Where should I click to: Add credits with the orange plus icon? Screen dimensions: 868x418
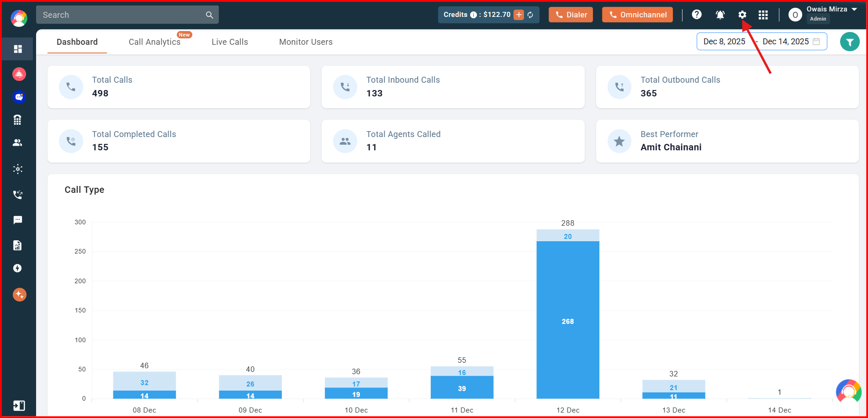(519, 15)
